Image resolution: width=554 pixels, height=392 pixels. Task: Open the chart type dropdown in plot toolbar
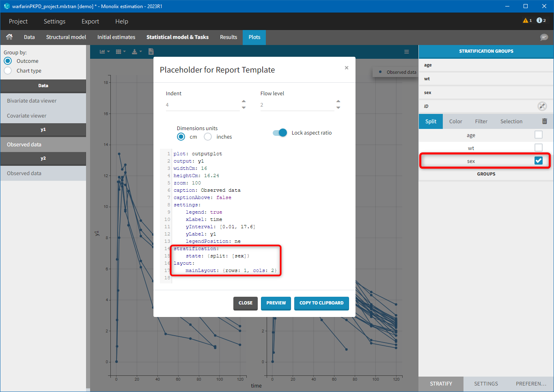point(105,52)
